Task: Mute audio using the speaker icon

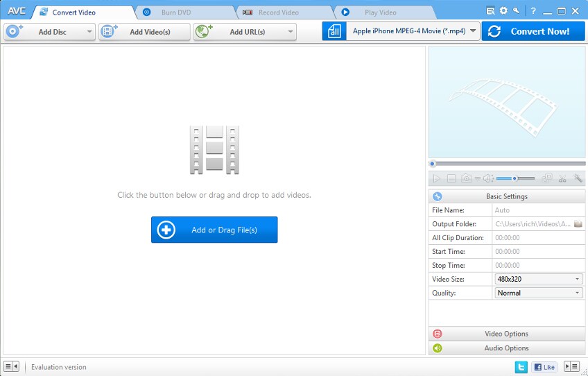Action: coord(487,179)
